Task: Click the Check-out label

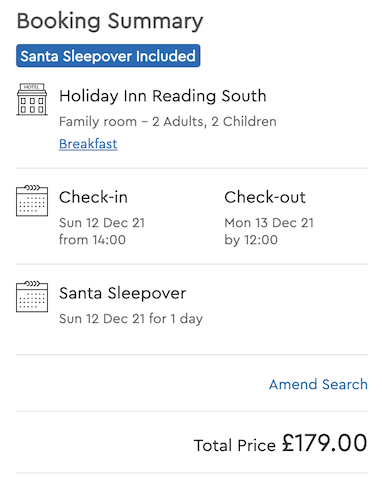Action: tap(265, 197)
